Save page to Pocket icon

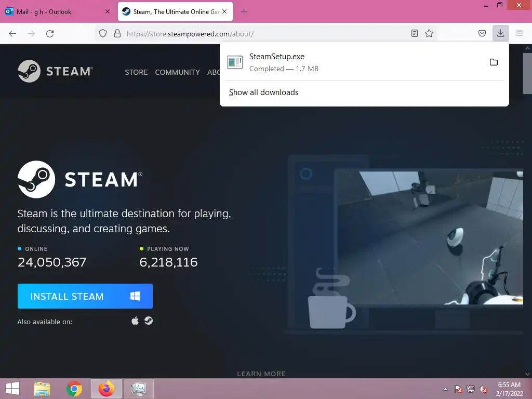pos(482,33)
